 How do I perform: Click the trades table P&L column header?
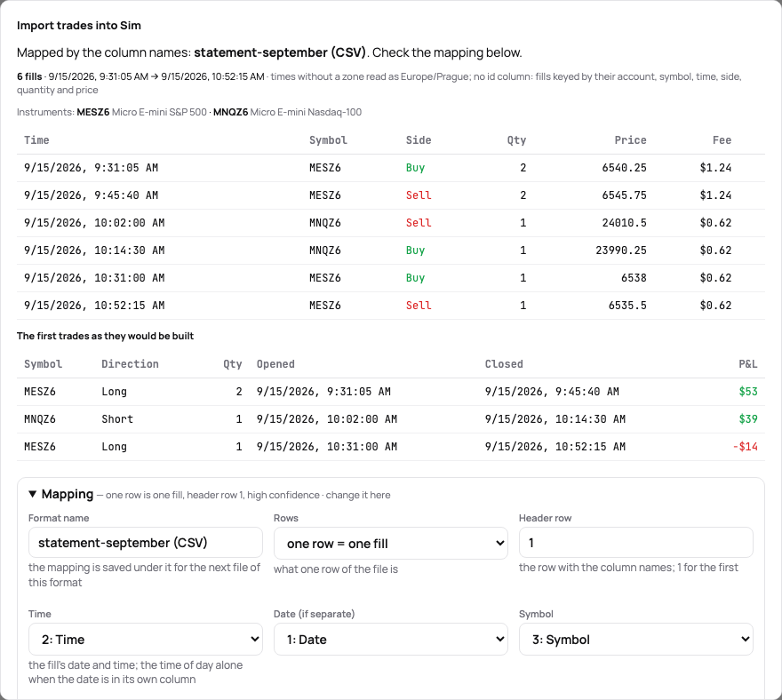(747, 364)
